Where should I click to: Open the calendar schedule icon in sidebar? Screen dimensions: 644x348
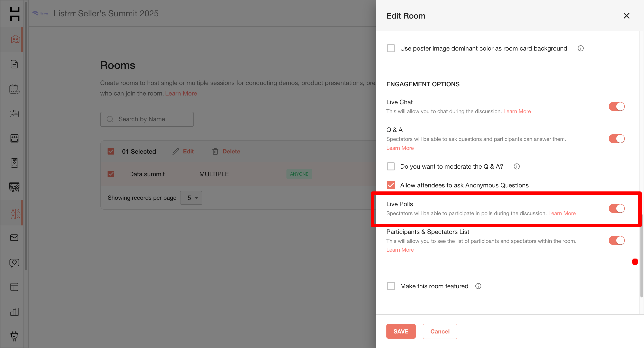[14, 89]
